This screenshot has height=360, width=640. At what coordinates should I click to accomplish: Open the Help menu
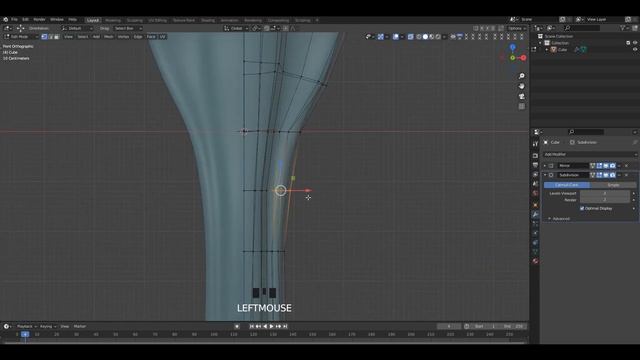tap(73, 20)
